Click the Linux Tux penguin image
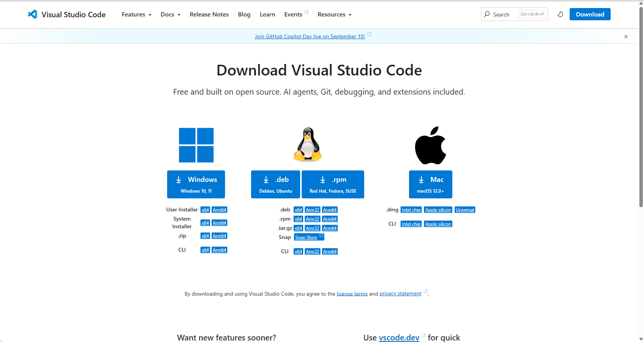Viewport: 644px width, 342px height. (x=307, y=144)
